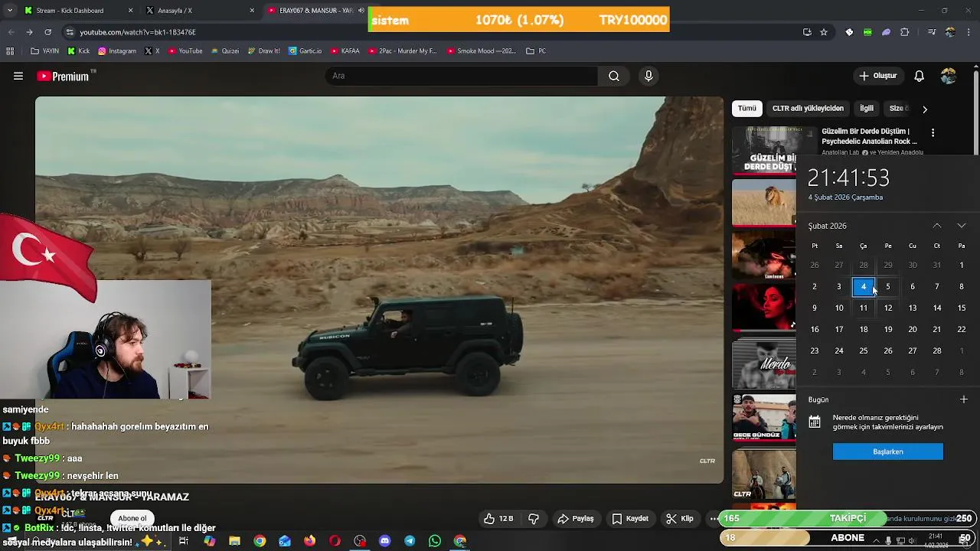
Task: Add event with plus in calendar flyout
Action: pyautogui.click(x=964, y=399)
